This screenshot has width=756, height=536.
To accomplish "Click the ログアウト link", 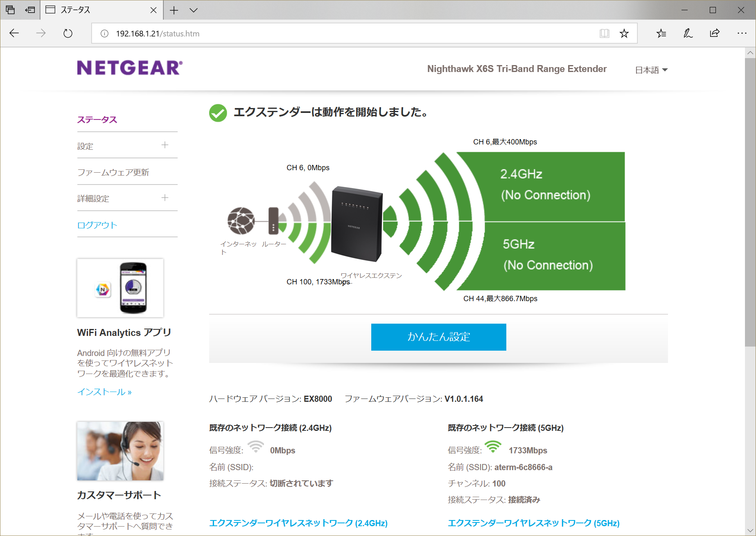I will [x=97, y=225].
